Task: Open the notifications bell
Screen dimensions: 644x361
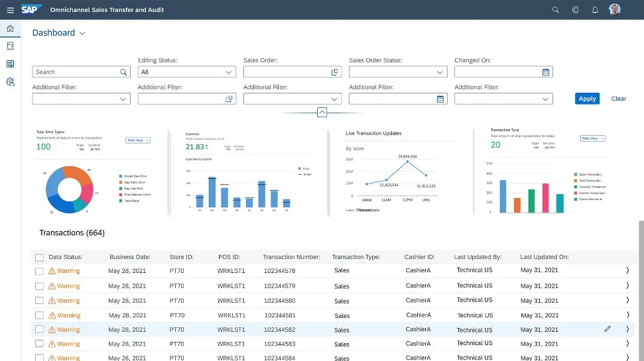Action: (595, 10)
